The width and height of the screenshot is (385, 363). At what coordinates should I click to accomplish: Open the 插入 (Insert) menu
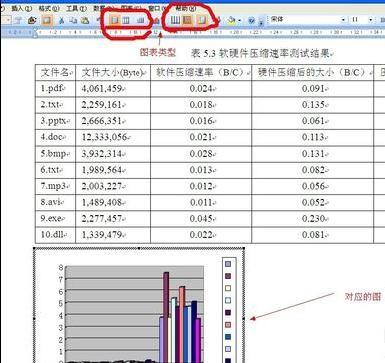[x=21, y=9]
